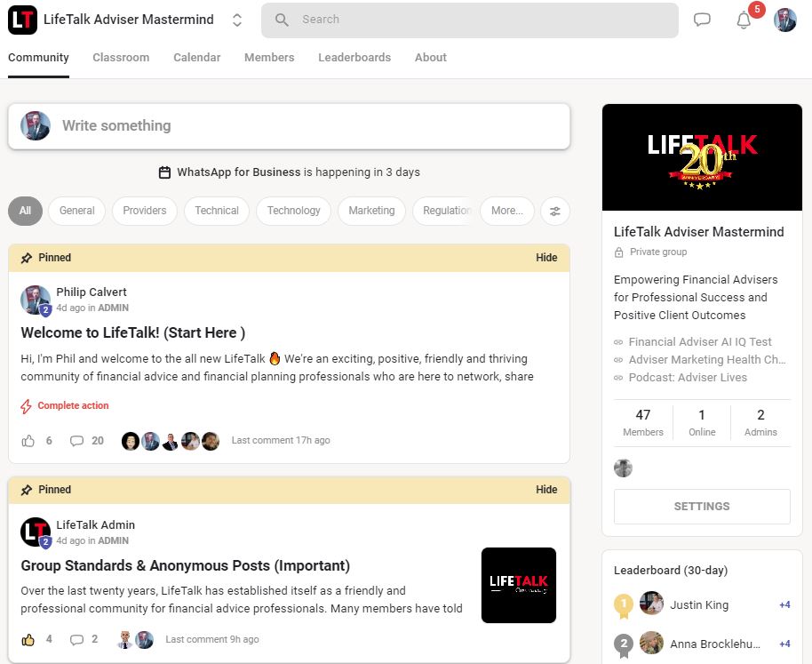Open comments on Group Standards post
The image size is (812, 664).
coord(76,640)
